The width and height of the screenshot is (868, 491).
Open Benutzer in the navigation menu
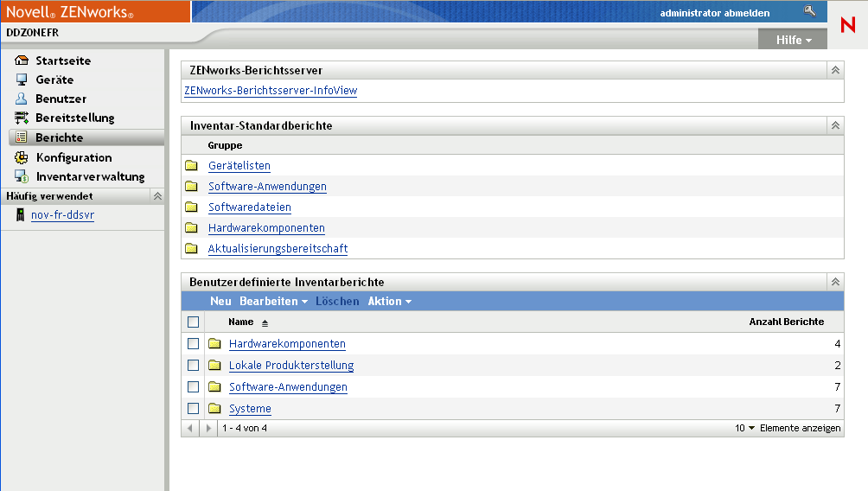[61, 99]
